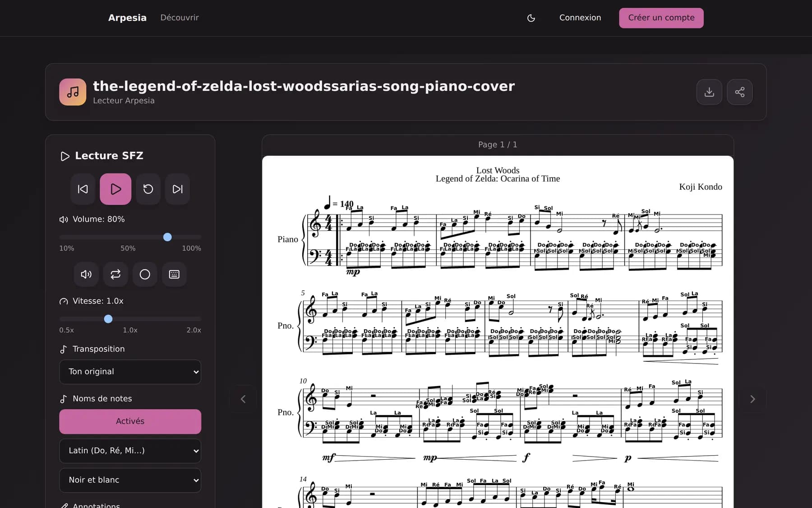Viewport: 812px width, 508px height.
Task: Click the tempo marking = 140
Action: [339, 203]
